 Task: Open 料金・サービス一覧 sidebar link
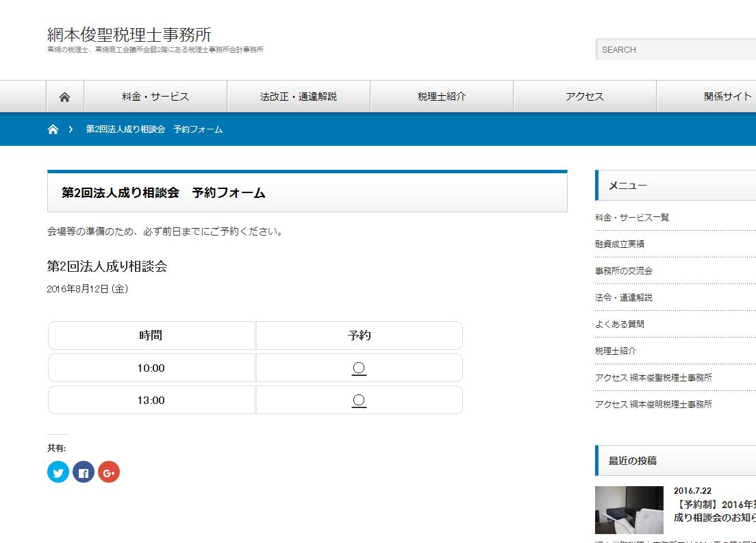tap(632, 218)
